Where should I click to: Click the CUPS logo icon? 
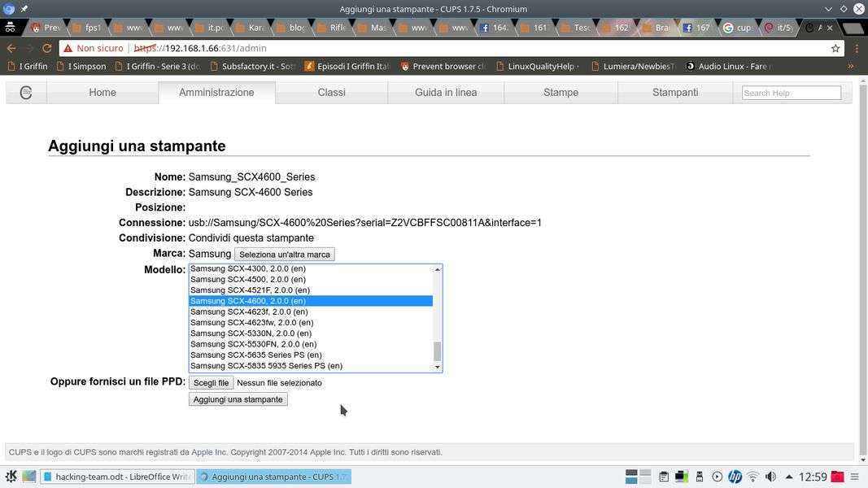[26, 93]
